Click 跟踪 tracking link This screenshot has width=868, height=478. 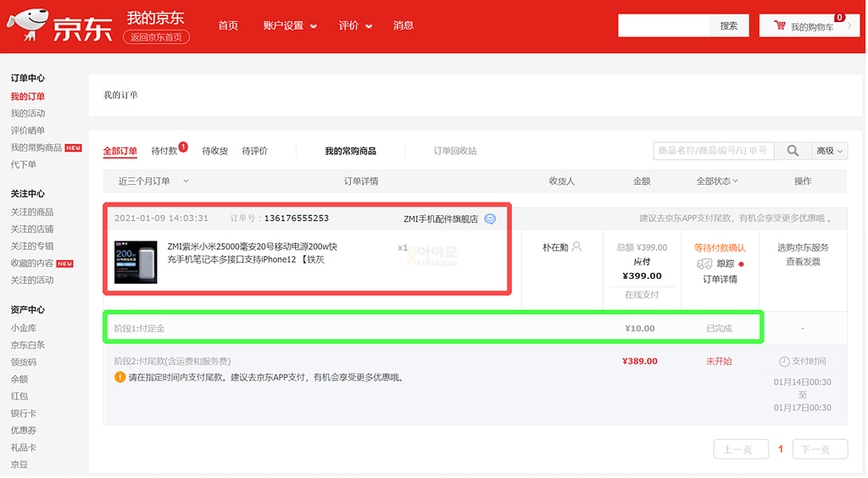[726, 264]
